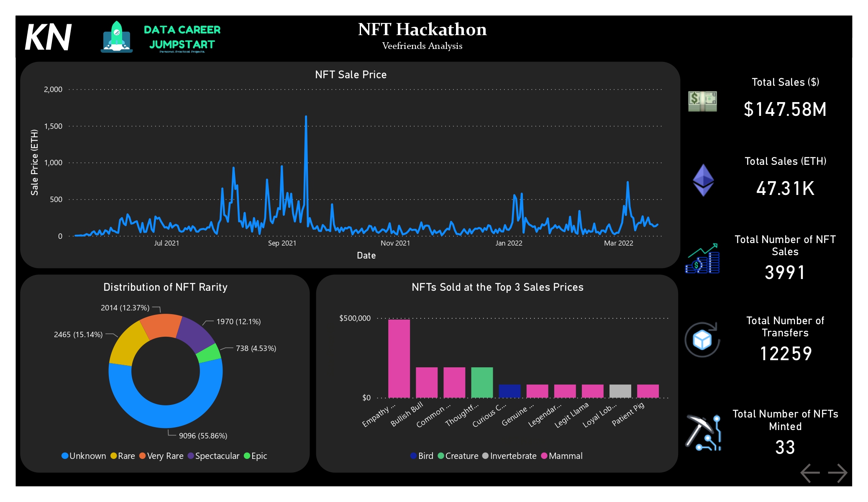Click the 2465 (15.14%) donut label

(x=78, y=335)
